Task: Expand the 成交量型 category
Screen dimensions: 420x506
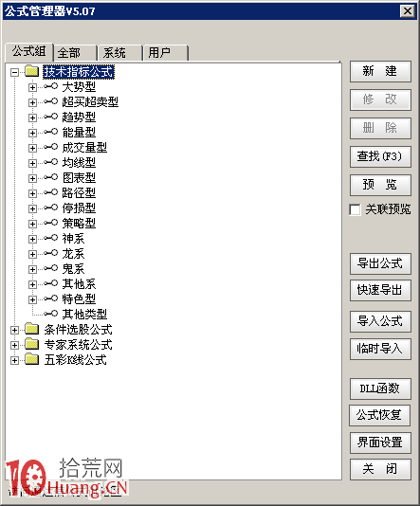Action: 32,148
